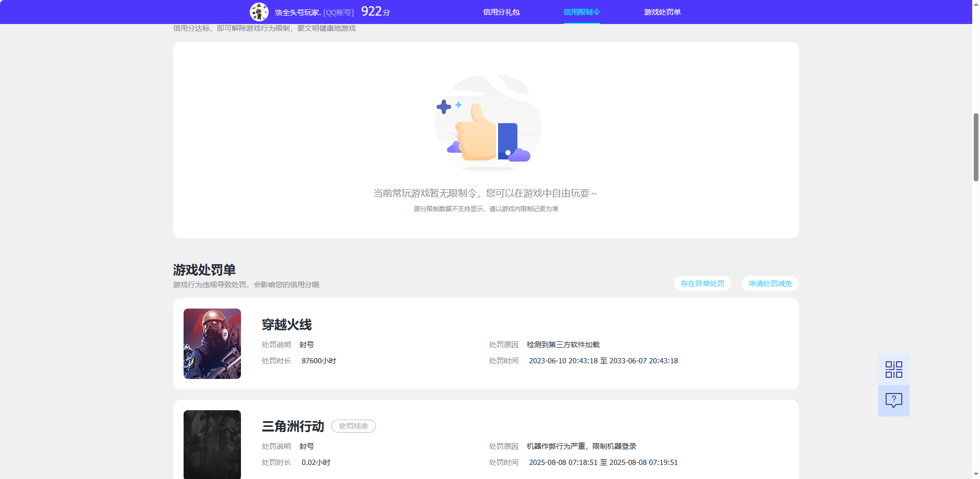Switch to the 信用限制令 tab

pyautogui.click(x=582, y=12)
